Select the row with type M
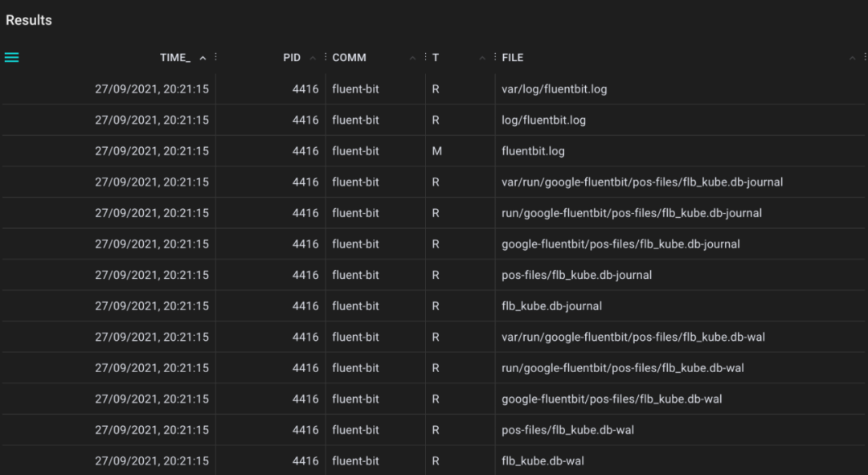The width and height of the screenshot is (868, 475). click(x=434, y=151)
